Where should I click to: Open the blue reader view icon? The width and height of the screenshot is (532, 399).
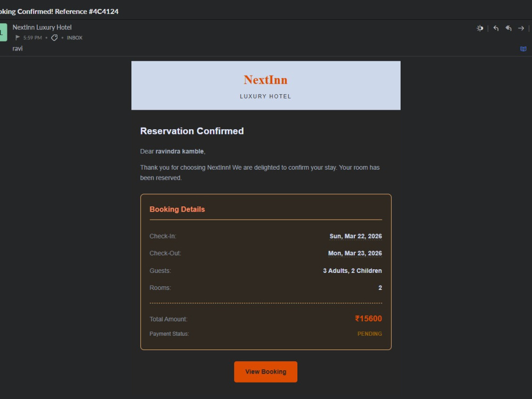coord(523,49)
